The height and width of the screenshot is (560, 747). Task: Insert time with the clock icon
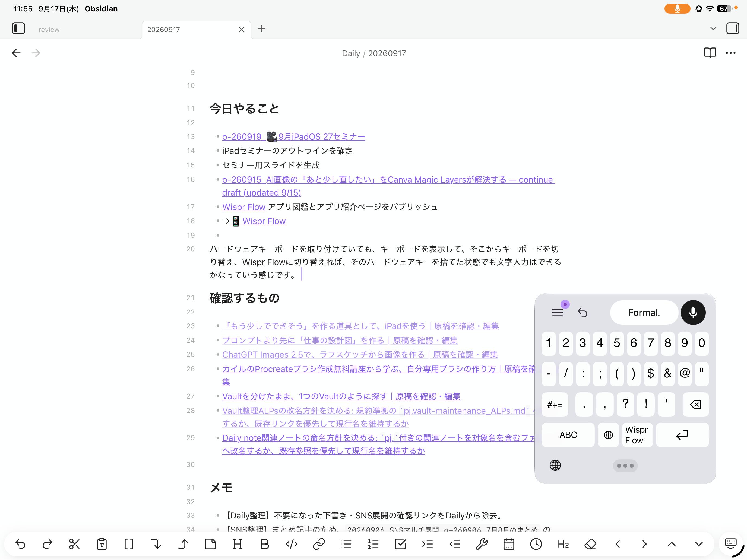click(536, 544)
